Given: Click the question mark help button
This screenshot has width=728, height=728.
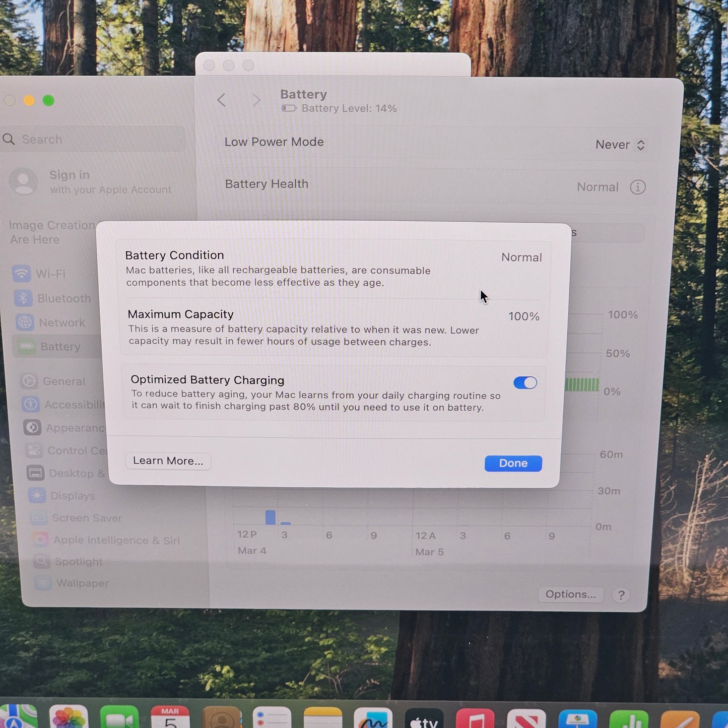Looking at the screenshot, I should (x=621, y=595).
